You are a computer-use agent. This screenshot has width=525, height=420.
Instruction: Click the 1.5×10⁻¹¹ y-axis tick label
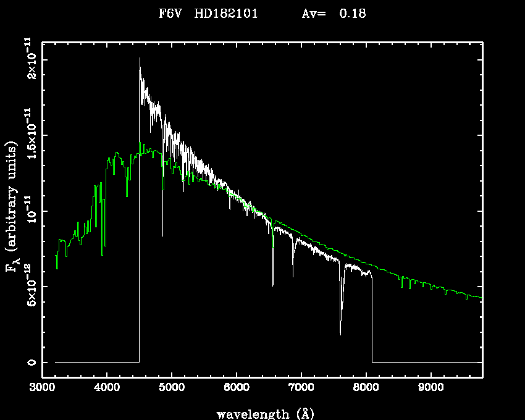(x=29, y=135)
